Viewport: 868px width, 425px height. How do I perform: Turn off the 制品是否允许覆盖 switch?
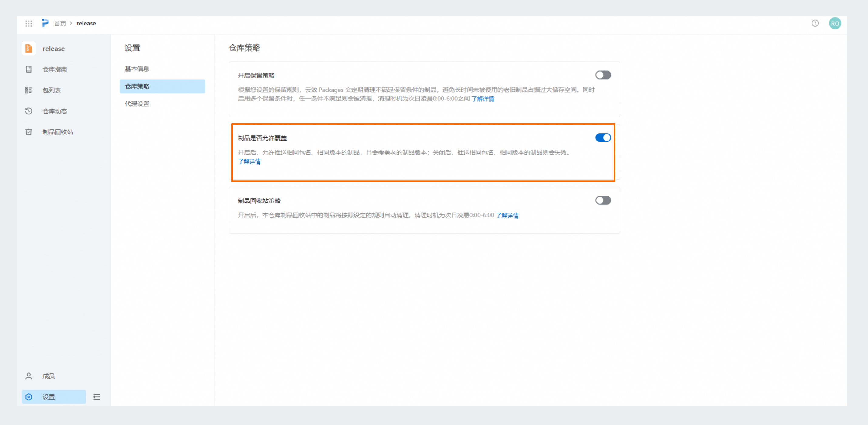pos(602,138)
